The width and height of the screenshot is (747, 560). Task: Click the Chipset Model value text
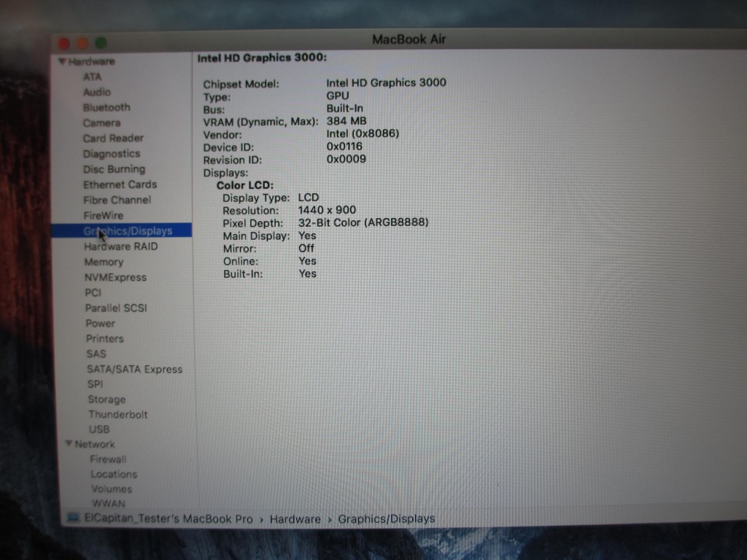(x=387, y=83)
